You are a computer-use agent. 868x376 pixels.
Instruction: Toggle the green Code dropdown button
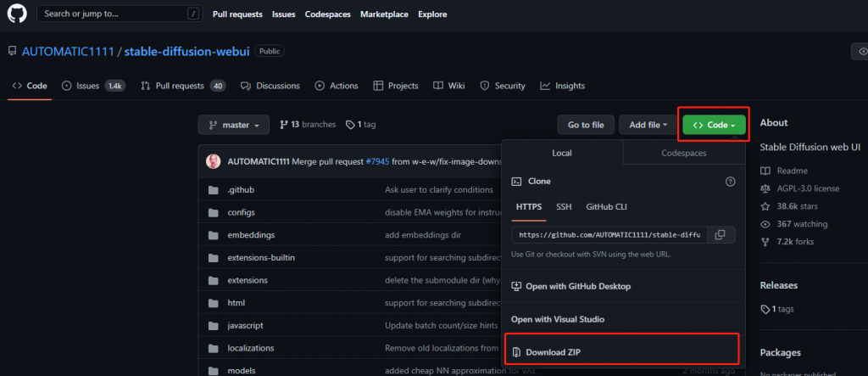(714, 126)
